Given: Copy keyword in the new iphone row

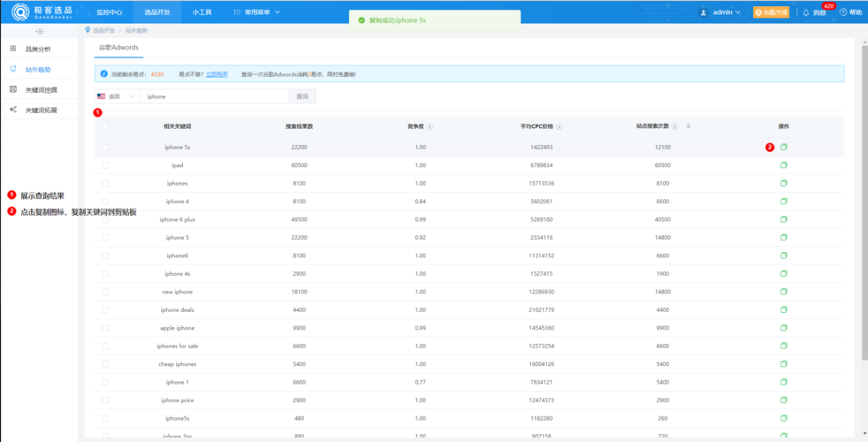Looking at the screenshot, I should coord(783,292).
